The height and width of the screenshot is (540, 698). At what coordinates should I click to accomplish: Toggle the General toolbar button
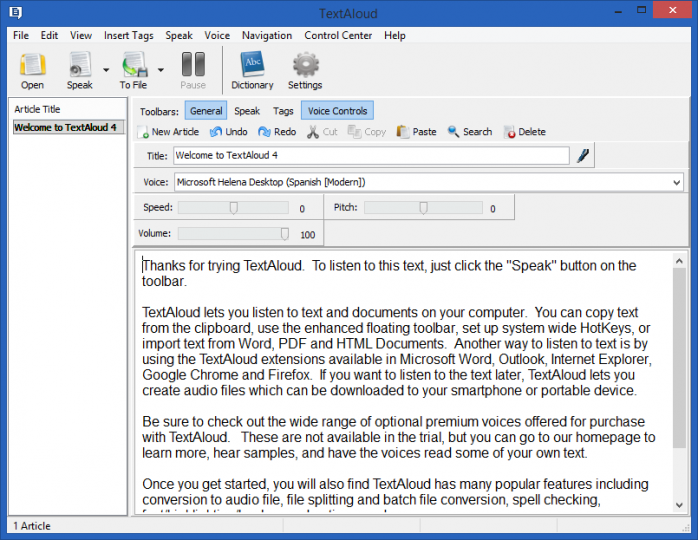coord(204,111)
